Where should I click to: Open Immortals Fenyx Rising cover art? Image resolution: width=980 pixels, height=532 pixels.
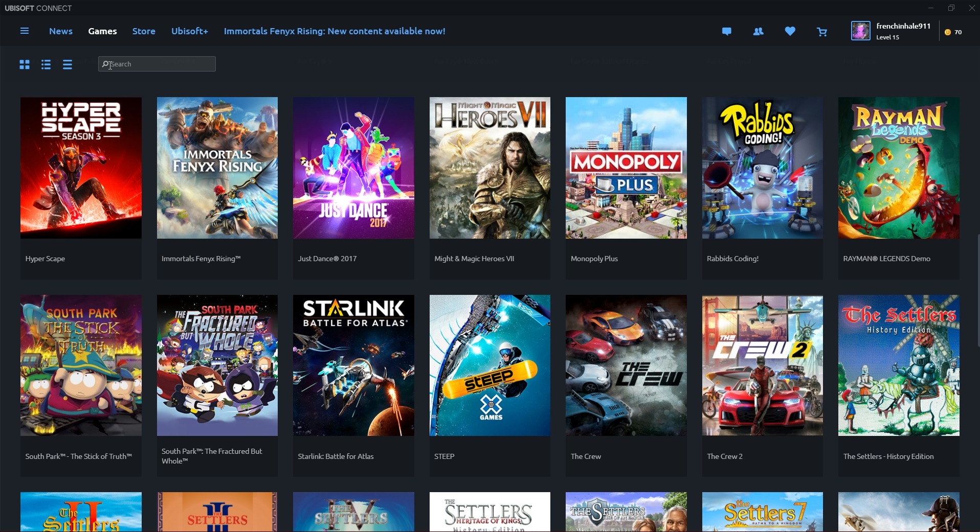[217, 168]
